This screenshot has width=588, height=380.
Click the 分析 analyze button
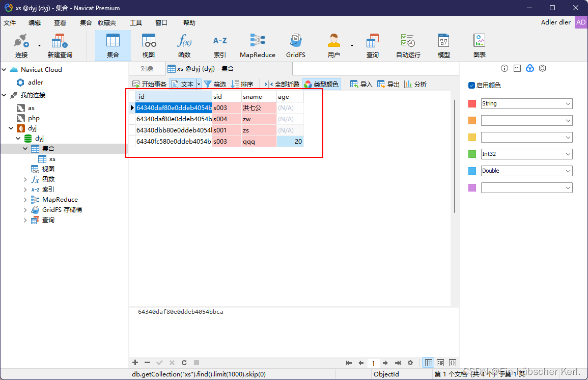(415, 85)
